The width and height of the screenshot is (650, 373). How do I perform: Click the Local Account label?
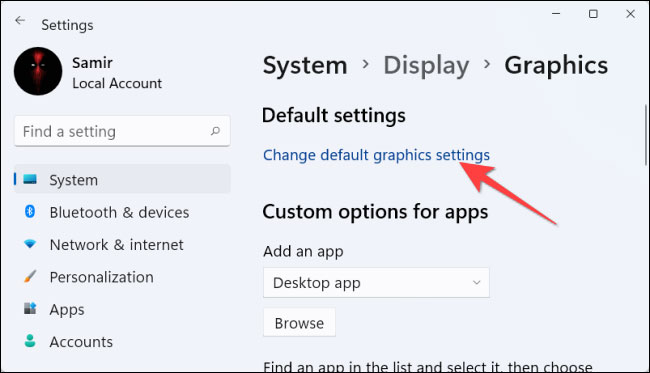click(x=117, y=83)
